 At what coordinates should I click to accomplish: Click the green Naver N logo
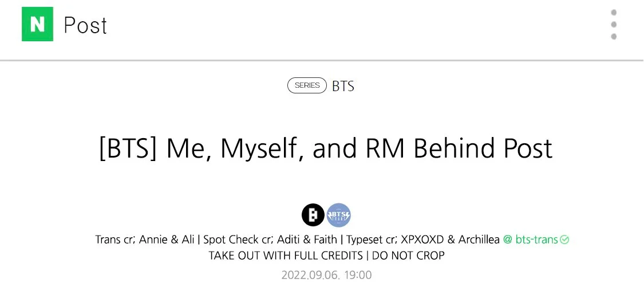pos(37,24)
